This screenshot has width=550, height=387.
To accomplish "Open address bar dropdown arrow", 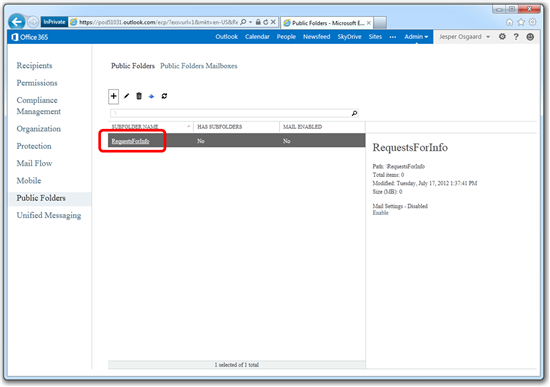I will (x=250, y=22).
